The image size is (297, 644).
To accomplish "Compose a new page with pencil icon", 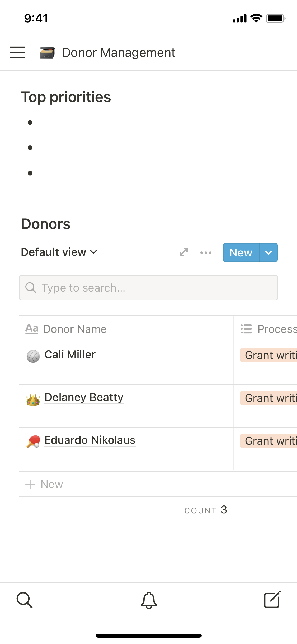I will [272, 600].
